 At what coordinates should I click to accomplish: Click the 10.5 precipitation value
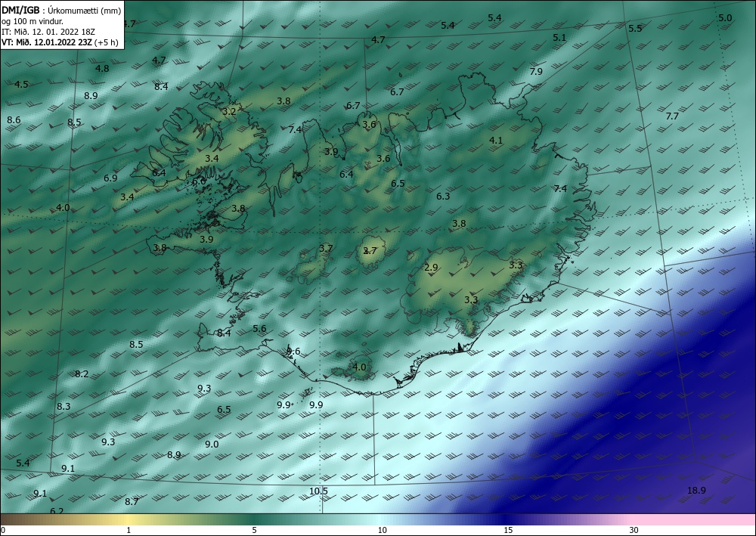(x=318, y=491)
